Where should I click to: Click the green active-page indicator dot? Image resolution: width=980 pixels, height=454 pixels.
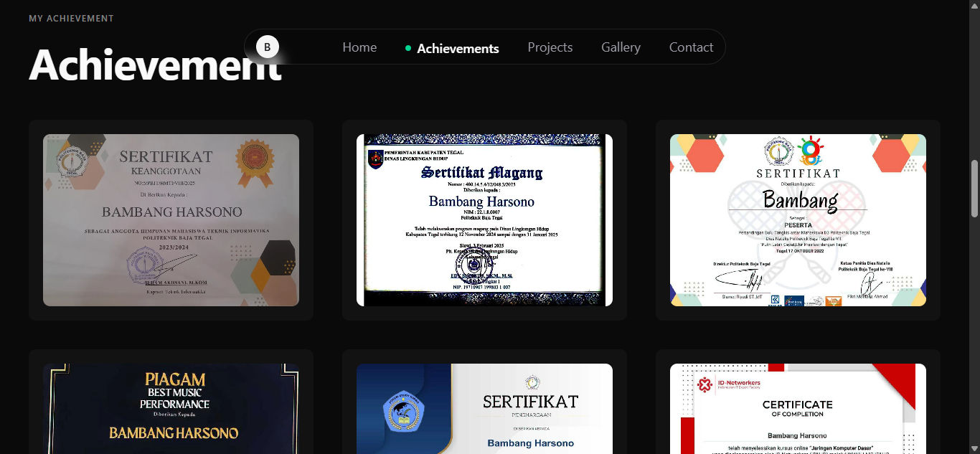[409, 49]
